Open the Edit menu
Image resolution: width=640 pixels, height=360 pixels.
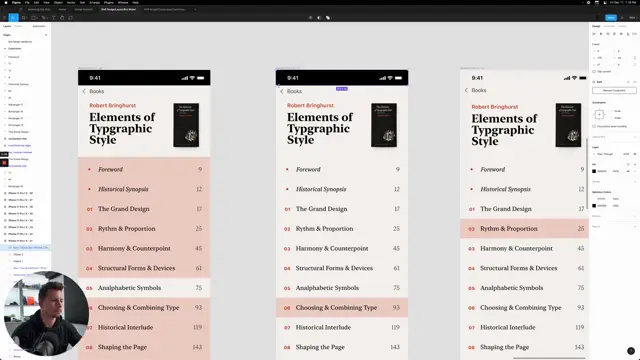tap(36, 2)
